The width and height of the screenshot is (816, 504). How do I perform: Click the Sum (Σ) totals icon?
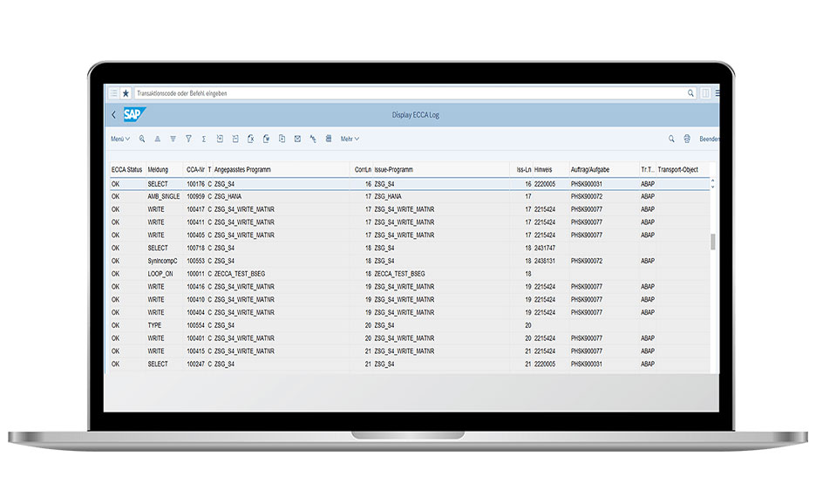[x=204, y=139]
